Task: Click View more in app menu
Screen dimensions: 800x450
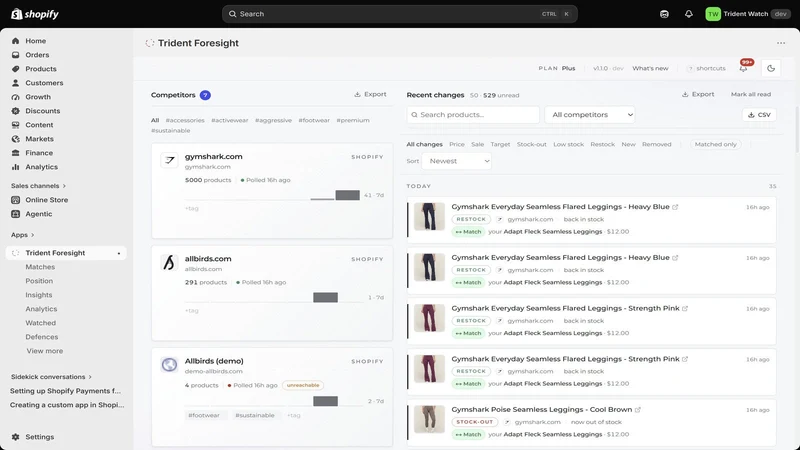Action: 45,351
